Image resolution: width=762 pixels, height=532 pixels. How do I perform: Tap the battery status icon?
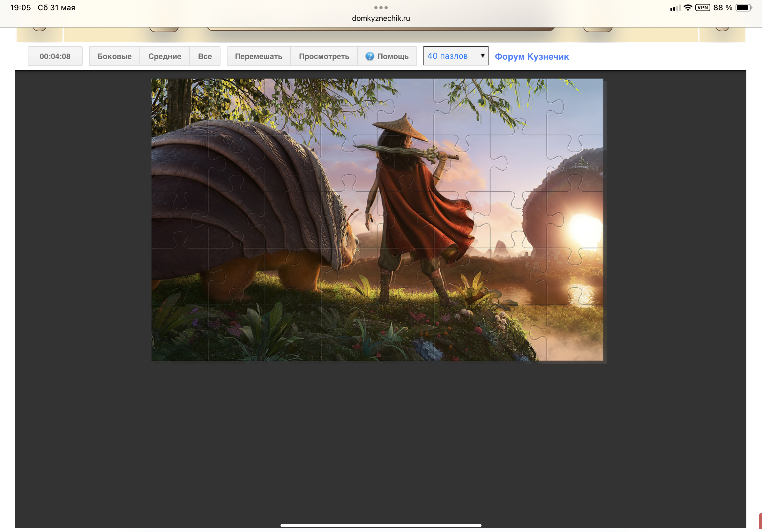coord(744,8)
